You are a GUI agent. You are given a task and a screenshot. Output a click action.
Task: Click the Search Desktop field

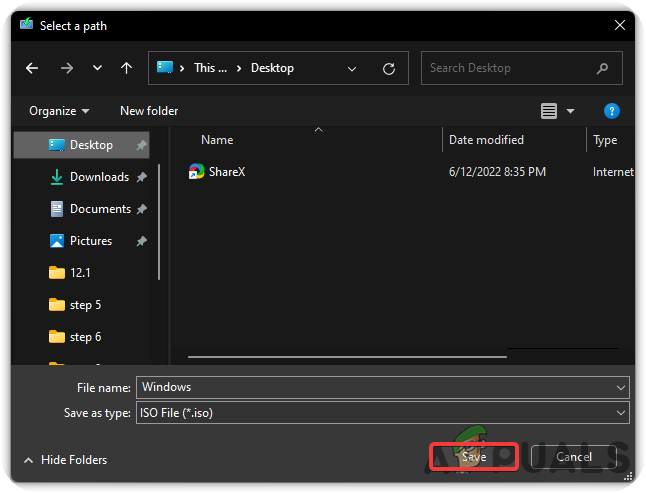tap(522, 68)
